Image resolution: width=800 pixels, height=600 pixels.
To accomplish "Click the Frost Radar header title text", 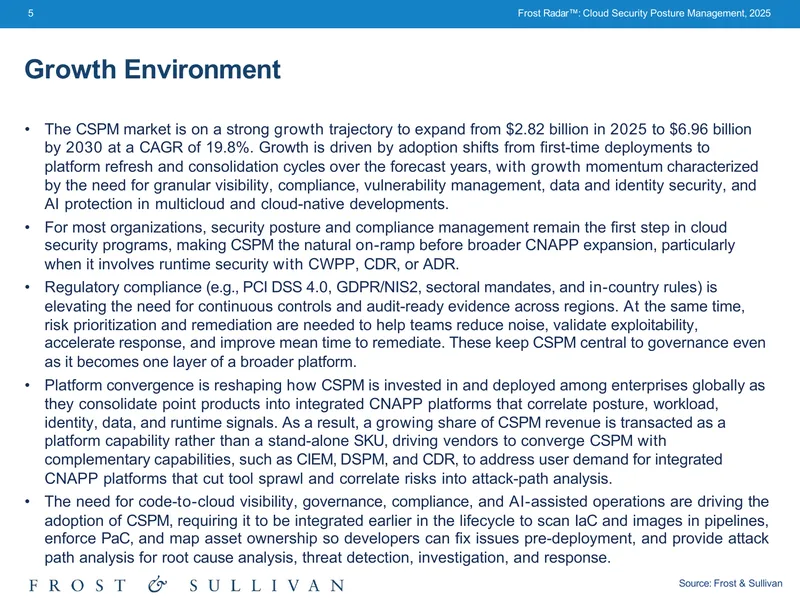I will pyautogui.click(x=644, y=13).
